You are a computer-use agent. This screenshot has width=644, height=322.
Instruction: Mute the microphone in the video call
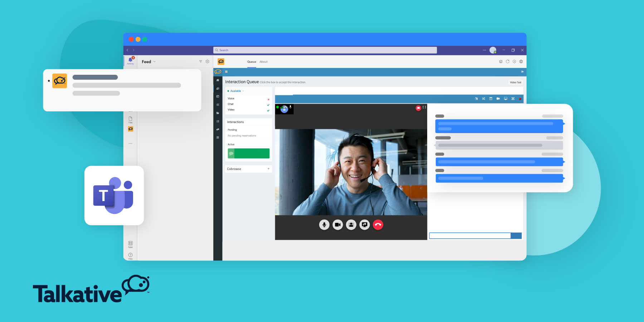[x=324, y=225]
